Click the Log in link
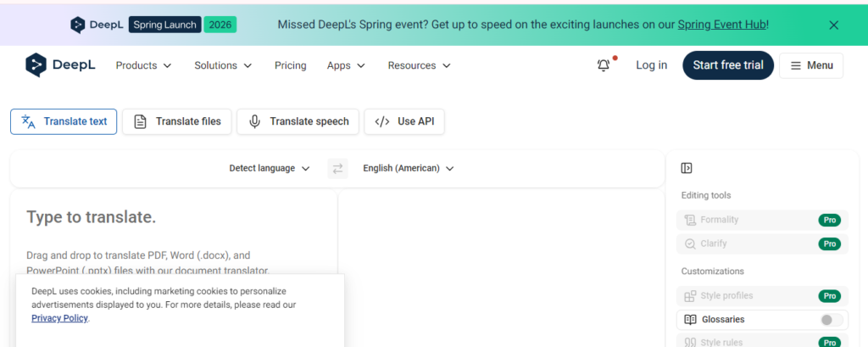868x347 pixels. [652, 65]
